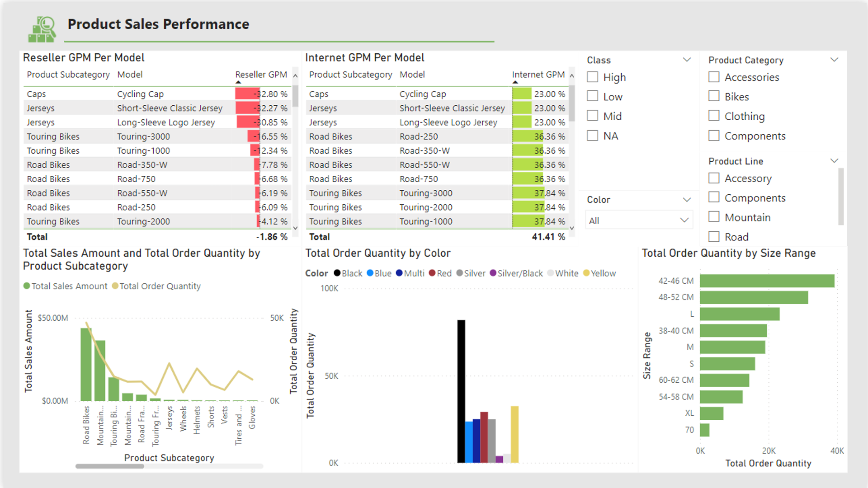Open the Color All dropdown
Image resolution: width=868 pixels, height=488 pixels.
639,220
